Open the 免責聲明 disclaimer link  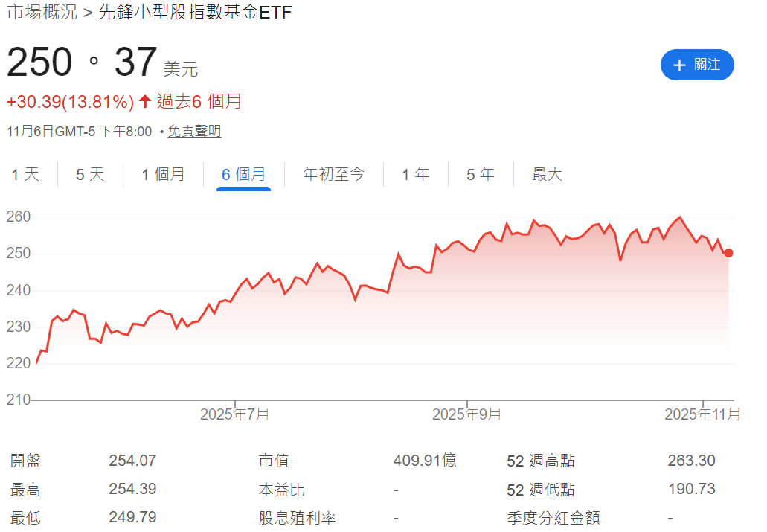[194, 132]
